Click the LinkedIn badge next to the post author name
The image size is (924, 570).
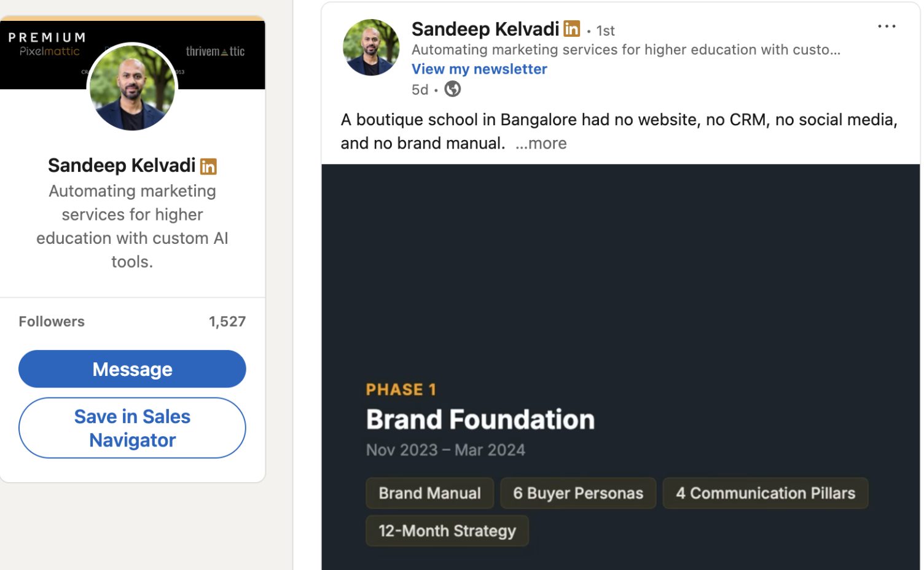[571, 28]
